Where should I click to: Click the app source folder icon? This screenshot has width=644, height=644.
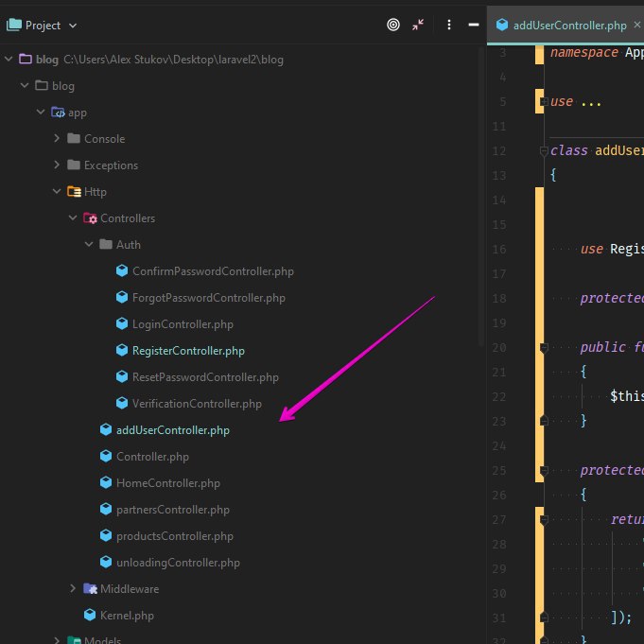coord(58,113)
